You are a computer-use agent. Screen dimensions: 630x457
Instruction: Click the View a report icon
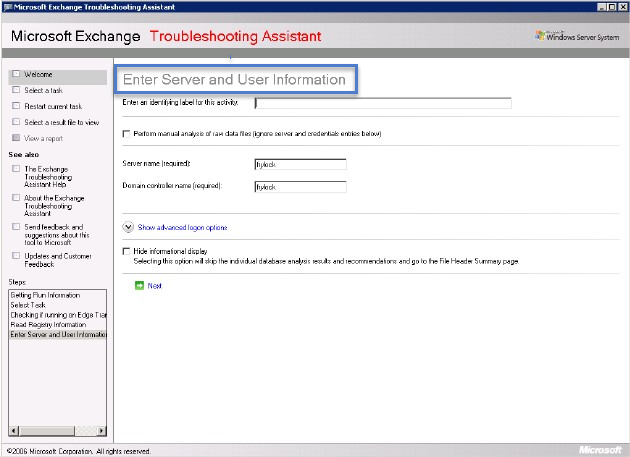[x=16, y=138]
